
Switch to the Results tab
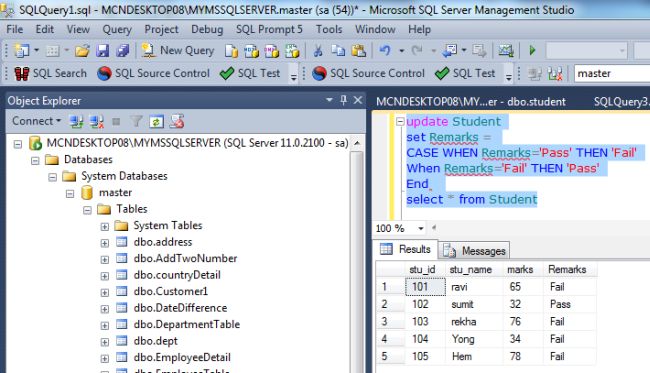(406, 249)
